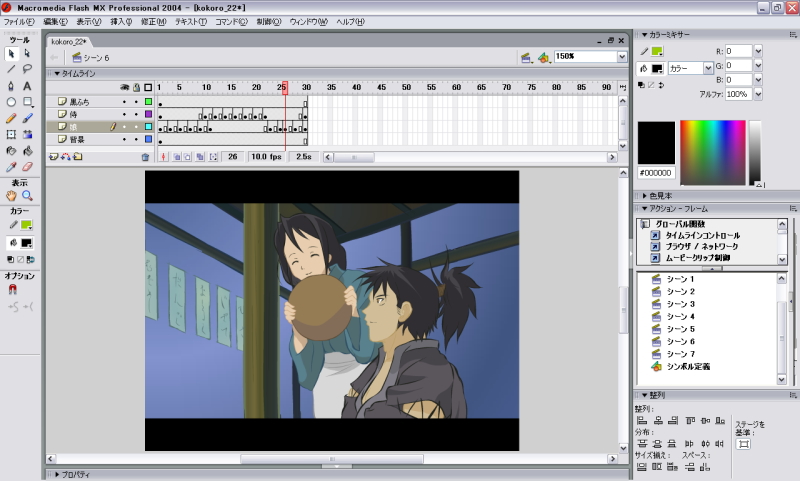
Task: Select the Line tool
Action: 11,69
